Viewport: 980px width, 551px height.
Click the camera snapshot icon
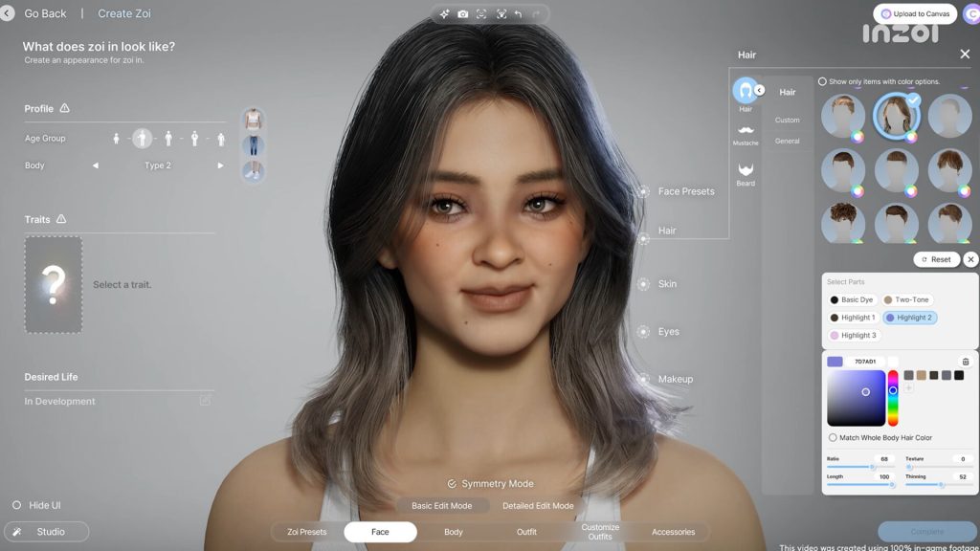462,13
